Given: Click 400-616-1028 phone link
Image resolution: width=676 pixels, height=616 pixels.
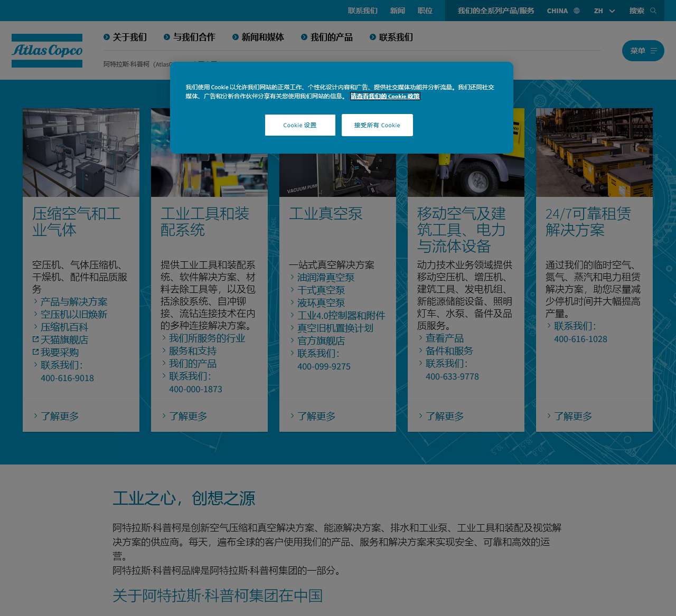Looking at the screenshot, I should pos(580,339).
